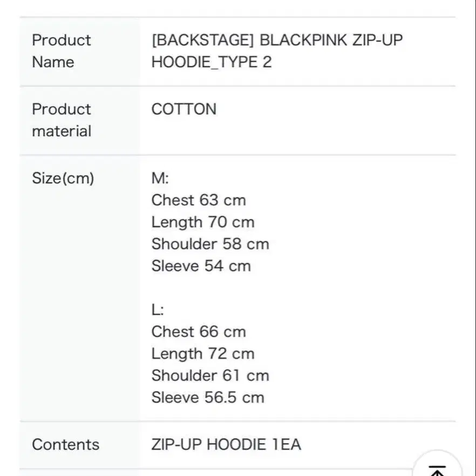Click the Length 70 cm line
Viewport: 476px width, 476px height.
point(203,222)
